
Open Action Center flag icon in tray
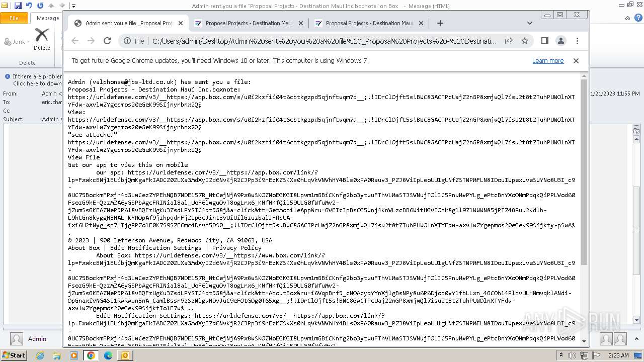(x=596, y=355)
